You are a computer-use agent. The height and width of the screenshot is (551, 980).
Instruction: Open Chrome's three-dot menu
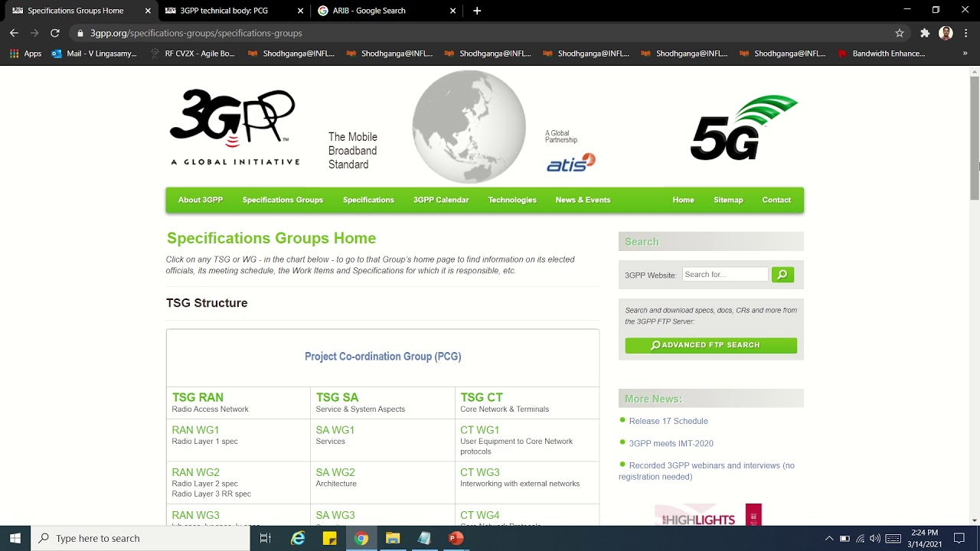click(966, 33)
